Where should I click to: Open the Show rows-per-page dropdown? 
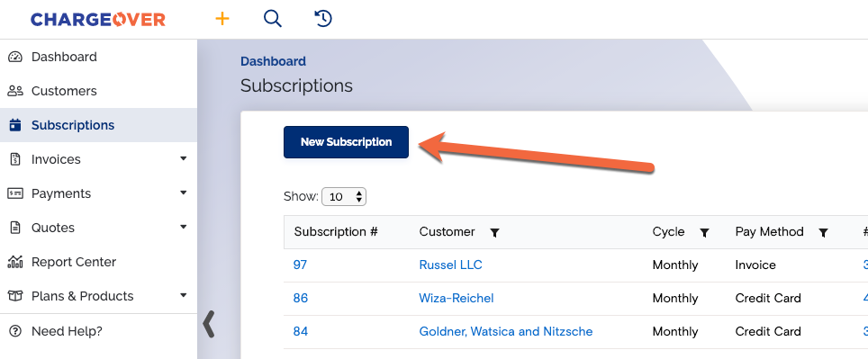click(344, 196)
